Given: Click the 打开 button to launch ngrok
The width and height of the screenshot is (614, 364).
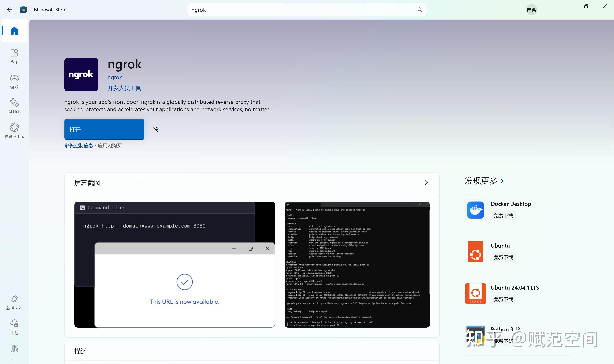Looking at the screenshot, I should tap(104, 129).
